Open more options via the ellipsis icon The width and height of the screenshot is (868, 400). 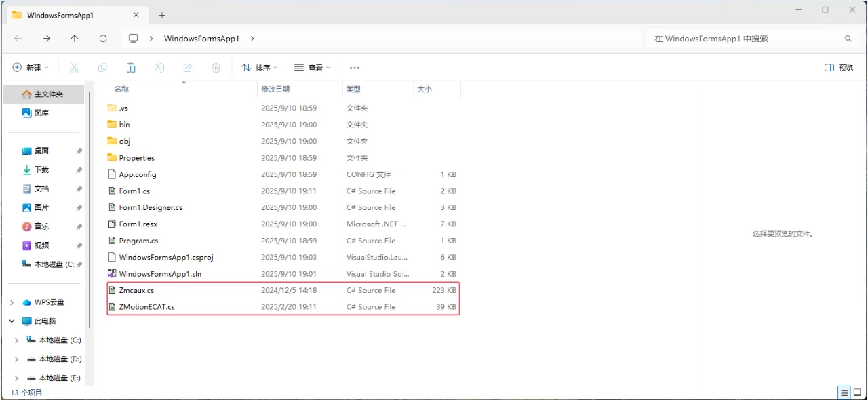[x=354, y=67]
